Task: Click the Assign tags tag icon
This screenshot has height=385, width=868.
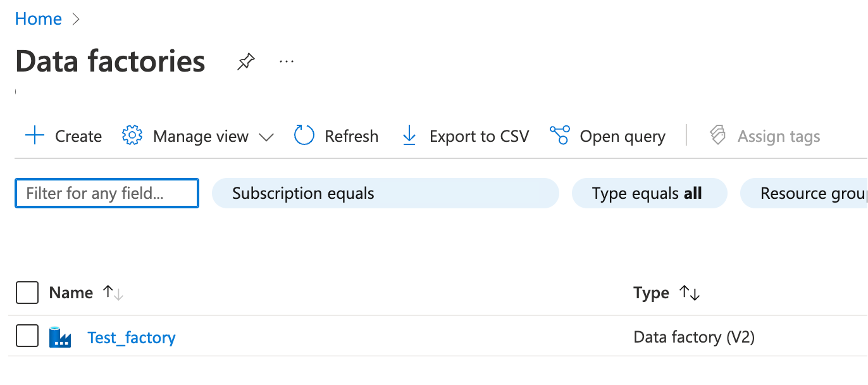Action: pyautogui.click(x=718, y=136)
